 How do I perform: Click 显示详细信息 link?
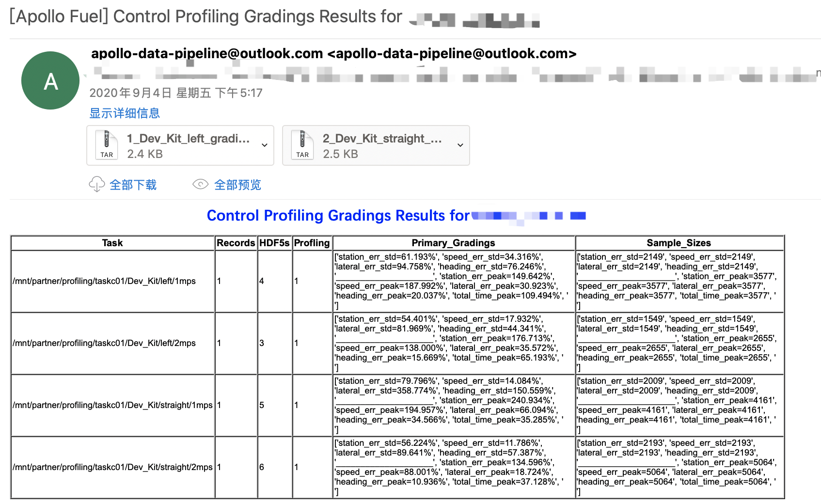tap(125, 113)
